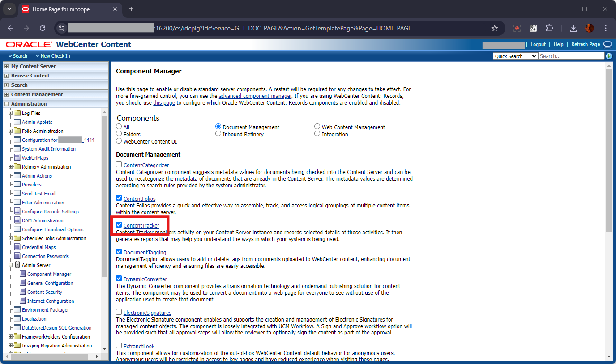Open the Chrome three-dot menu
Image resolution: width=616 pixels, height=364 pixels.
pyautogui.click(x=606, y=28)
